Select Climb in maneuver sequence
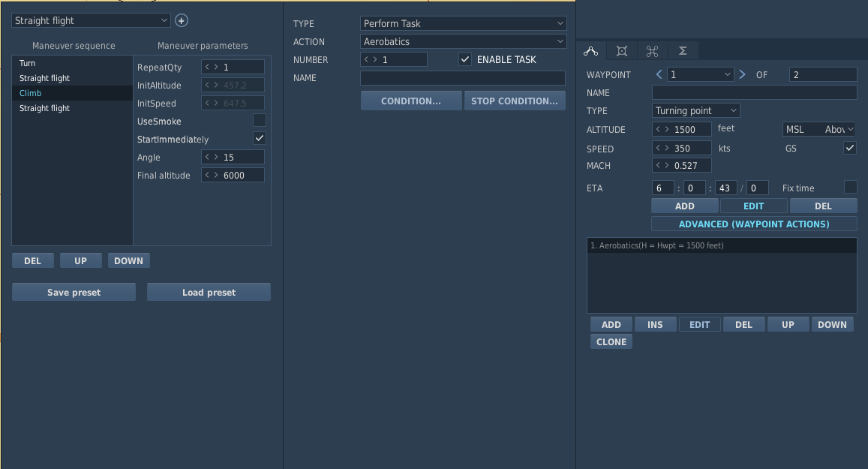Image resolution: width=868 pixels, height=469 pixels. pyautogui.click(x=73, y=93)
